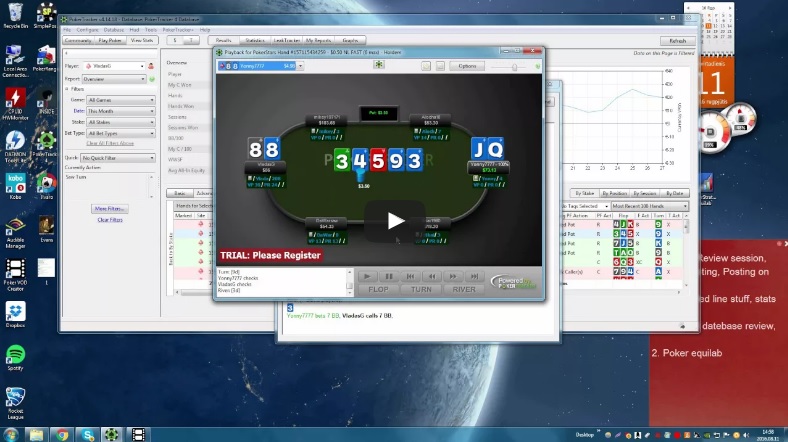Open the Stake filter dropdown
Screen dimensions: 788x442
tap(121, 122)
